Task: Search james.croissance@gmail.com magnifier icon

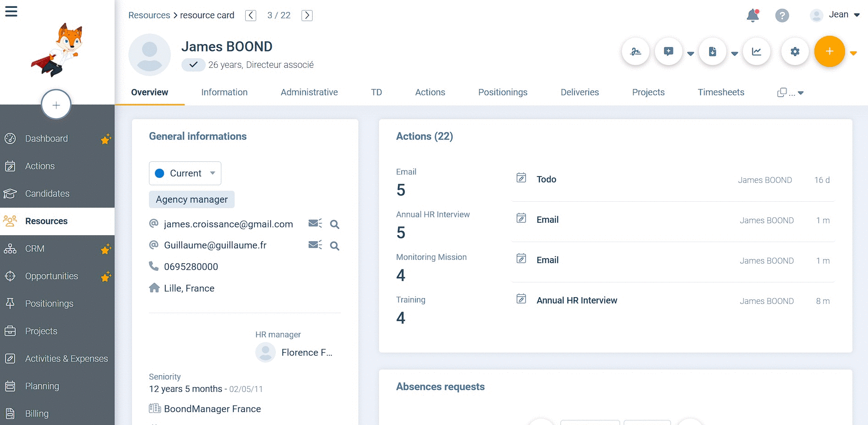Action: 335,224
